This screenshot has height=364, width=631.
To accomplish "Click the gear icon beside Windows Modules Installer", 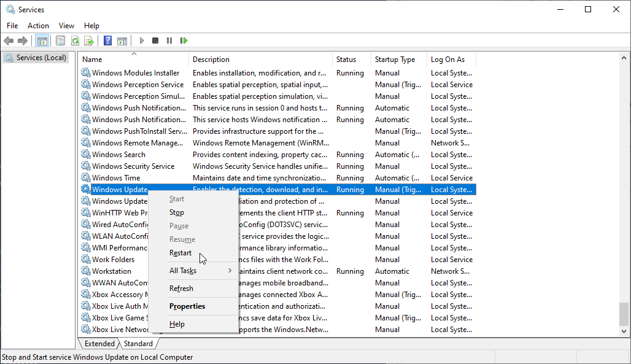I will [x=86, y=72].
